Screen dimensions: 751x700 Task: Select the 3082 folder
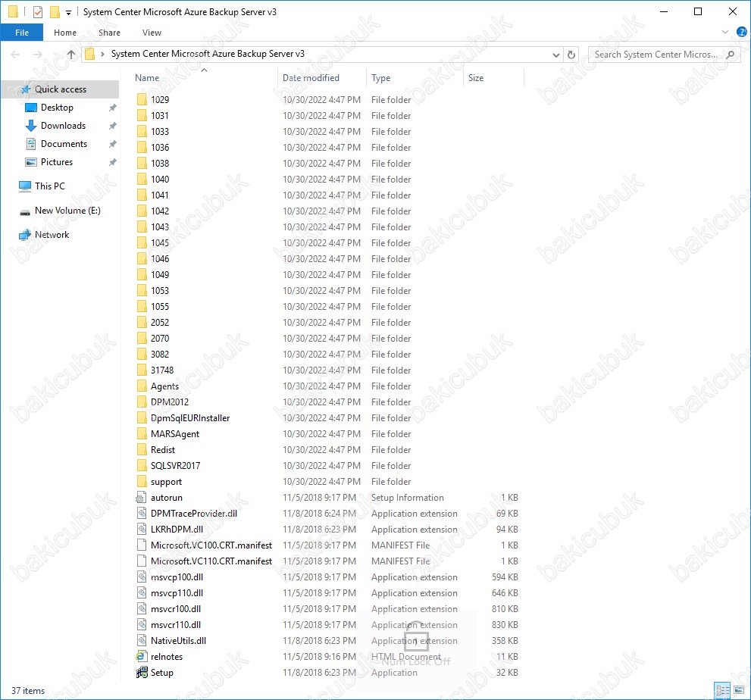pyautogui.click(x=159, y=355)
